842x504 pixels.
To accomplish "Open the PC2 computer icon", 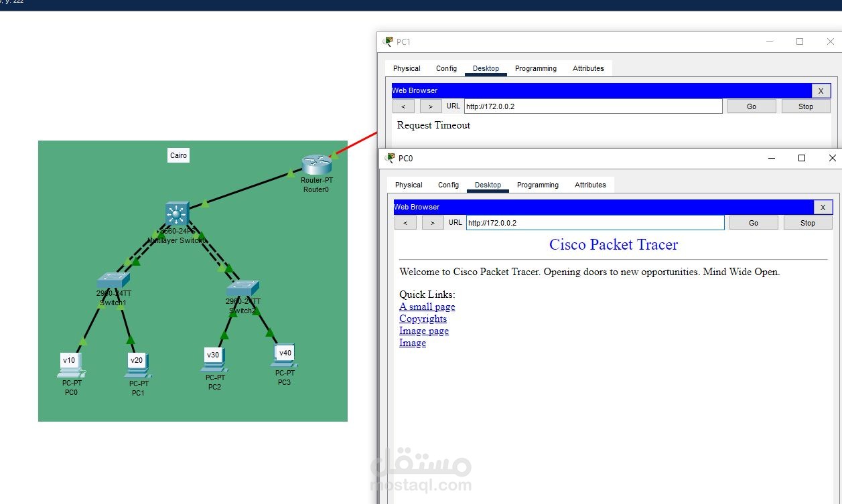I will pos(214,361).
